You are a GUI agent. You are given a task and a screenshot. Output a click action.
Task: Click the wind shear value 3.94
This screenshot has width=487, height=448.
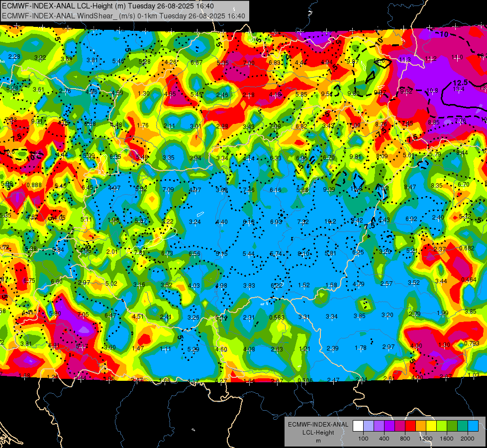[195, 158]
